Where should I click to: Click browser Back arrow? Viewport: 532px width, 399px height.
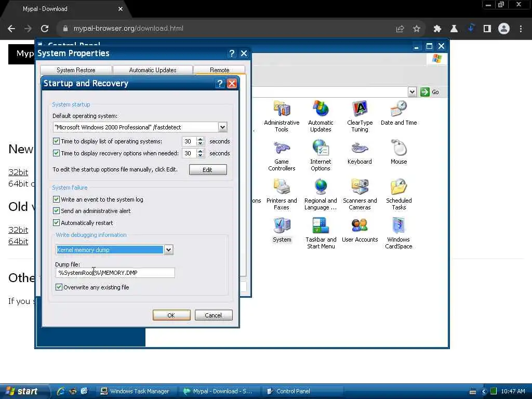pos(11,29)
